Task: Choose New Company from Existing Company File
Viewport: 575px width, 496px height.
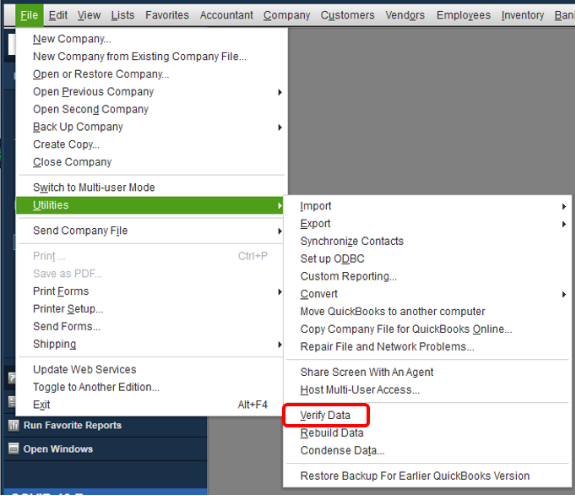Action: [140, 56]
